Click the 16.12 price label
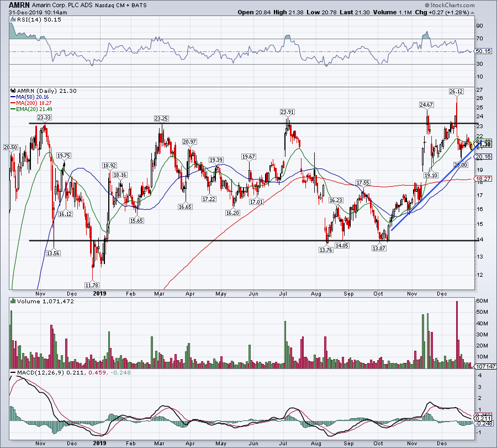Screen dimensions: 497x448 pos(65,214)
